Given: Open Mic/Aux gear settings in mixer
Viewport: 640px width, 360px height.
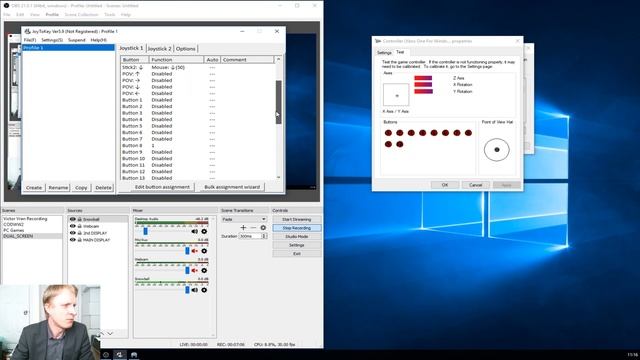Looking at the screenshot, I should pyautogui.click(x=204, y=251).
